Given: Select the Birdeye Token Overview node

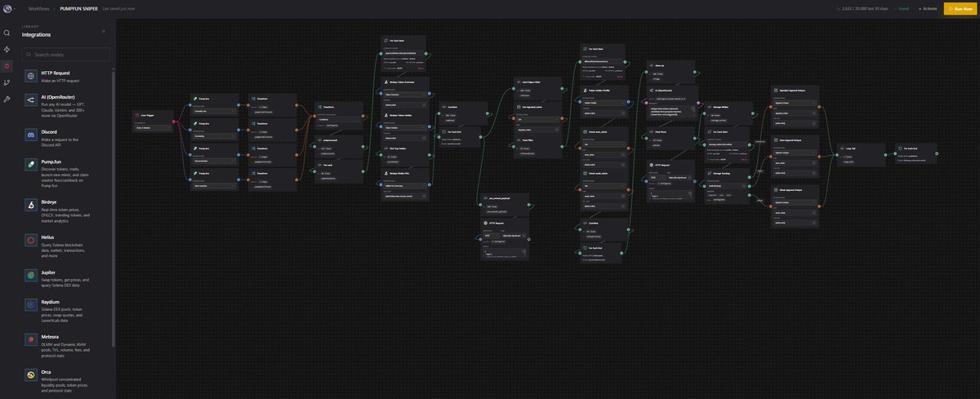Looking at the screenshot, I should pos(405,91).
